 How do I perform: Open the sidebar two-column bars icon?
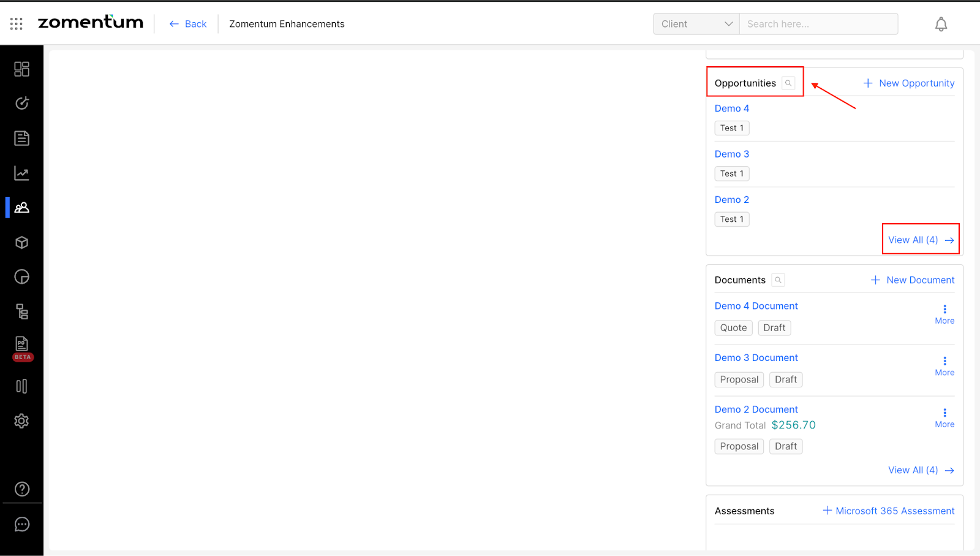coord(22,386)
